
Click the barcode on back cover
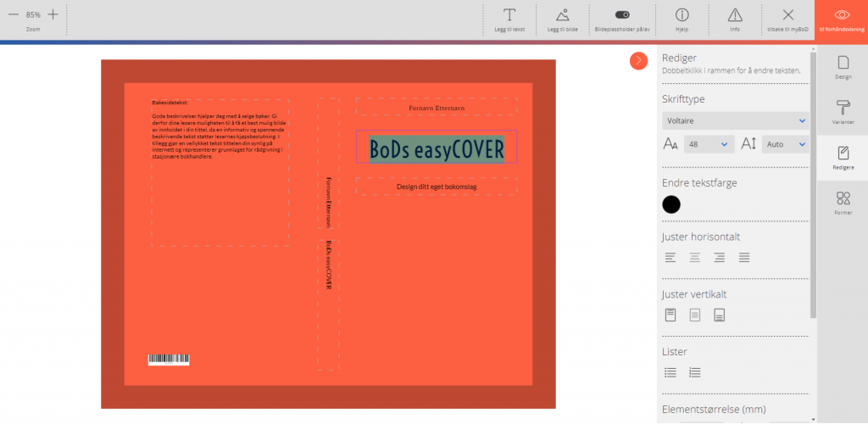click(x=169, y=360)
